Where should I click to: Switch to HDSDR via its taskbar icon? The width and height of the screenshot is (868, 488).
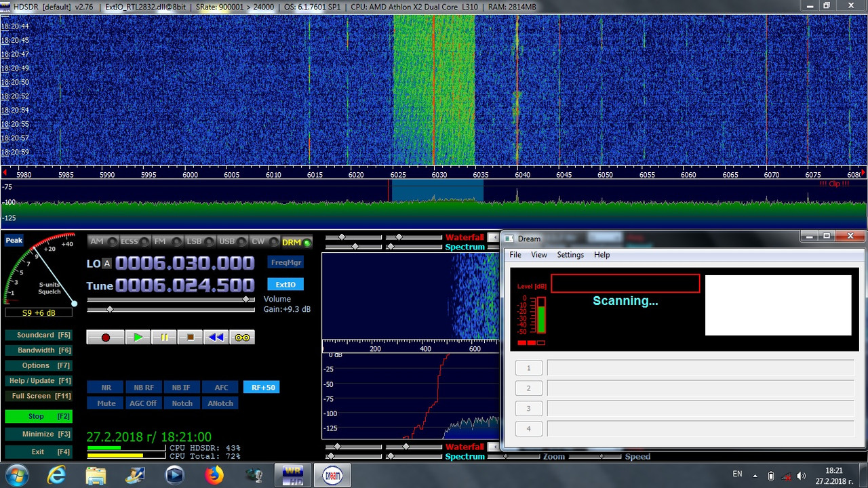293,475
